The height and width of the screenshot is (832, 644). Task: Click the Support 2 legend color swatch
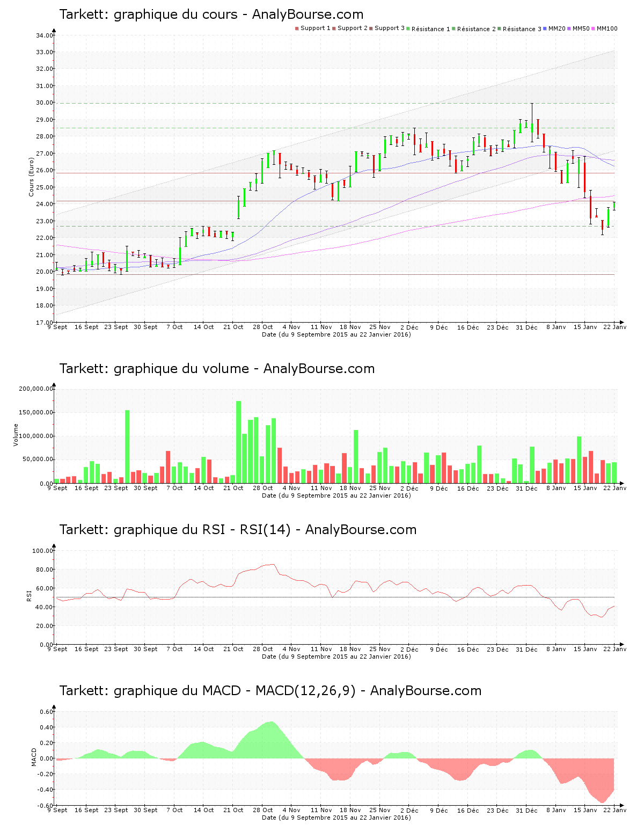(334, 28)
